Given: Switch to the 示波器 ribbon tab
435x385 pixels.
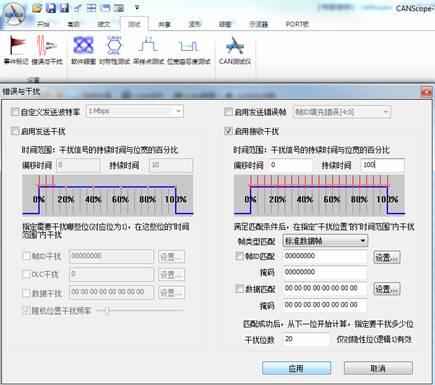Looking at the screenshot, I should coord(258,24).
